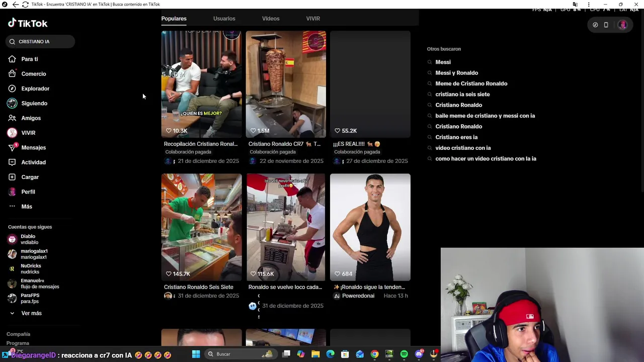Open the profile avatar at top right
Screen dimensions: 644x362
[622, 25]
